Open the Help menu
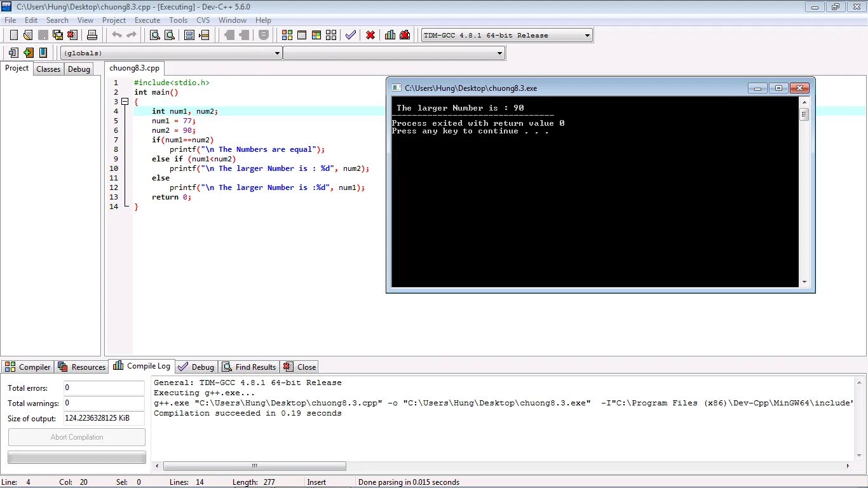 tap(263, 20)
